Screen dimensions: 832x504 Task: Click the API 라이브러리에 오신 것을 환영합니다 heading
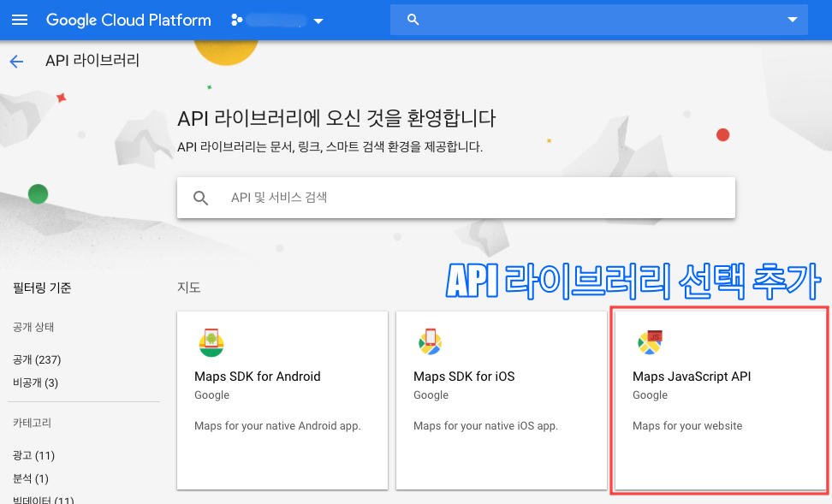336,118
